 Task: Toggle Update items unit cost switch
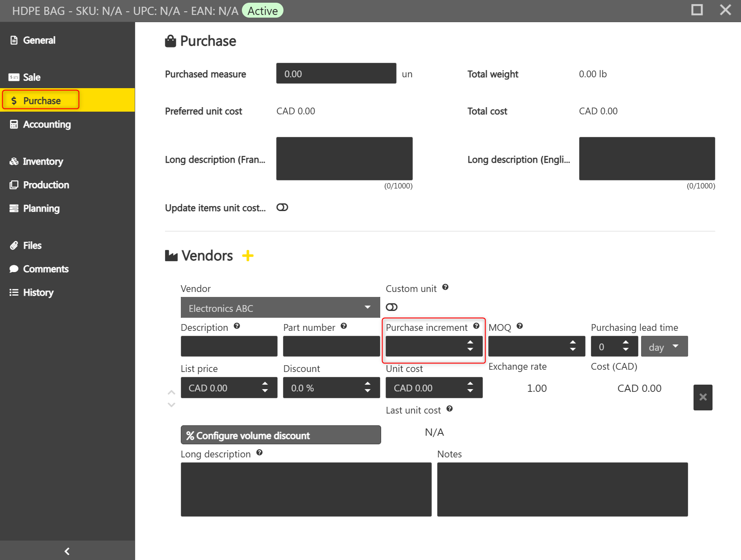282,207
